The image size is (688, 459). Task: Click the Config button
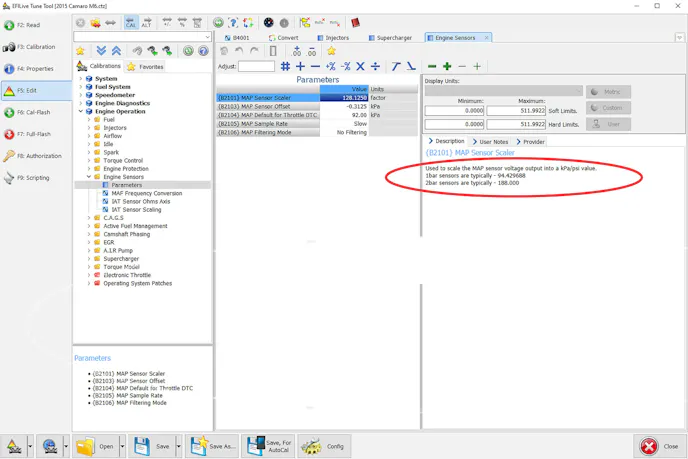324,446
